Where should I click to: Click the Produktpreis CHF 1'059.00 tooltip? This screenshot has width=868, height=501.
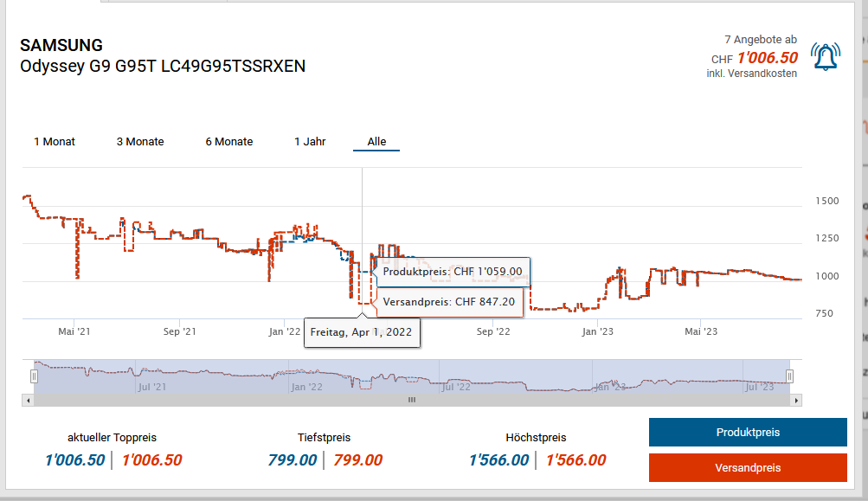pyautogui.click(x=453, y=272)
